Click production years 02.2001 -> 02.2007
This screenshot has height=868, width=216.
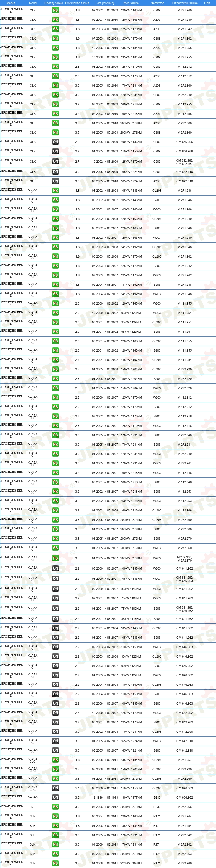[105, 598]
